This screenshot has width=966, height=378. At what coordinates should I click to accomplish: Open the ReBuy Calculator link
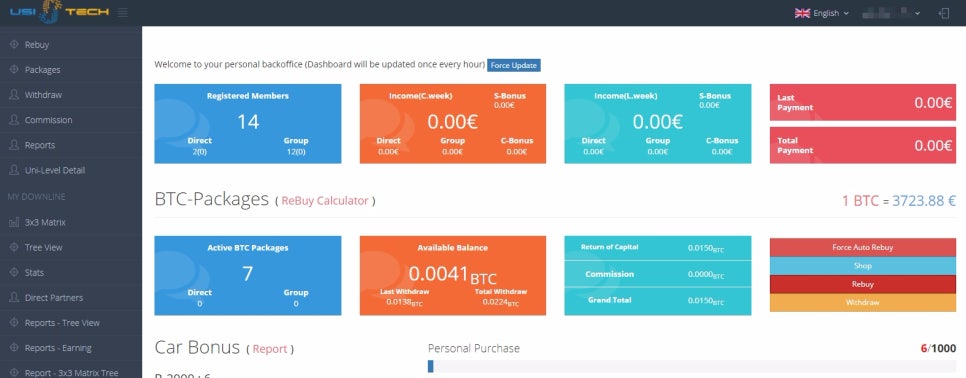pos(325,201)
